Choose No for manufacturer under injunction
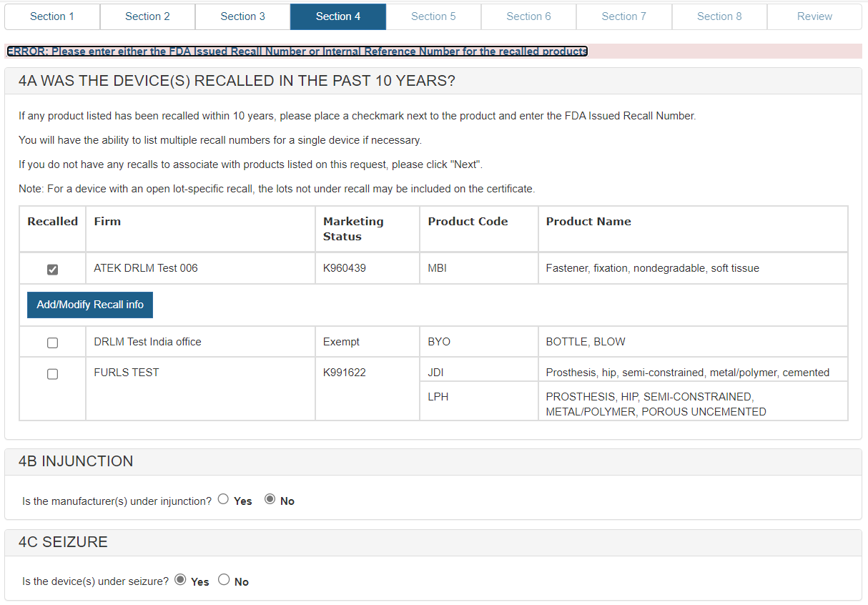Screen dimensions: 868x605 (270, 500)
